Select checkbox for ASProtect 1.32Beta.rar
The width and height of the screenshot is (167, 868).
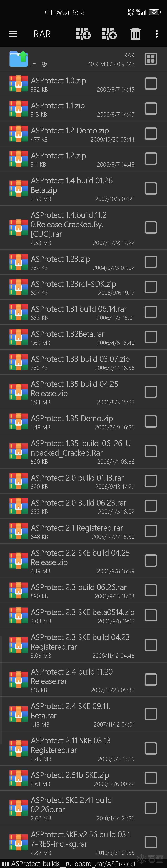(x=150, y=337)
